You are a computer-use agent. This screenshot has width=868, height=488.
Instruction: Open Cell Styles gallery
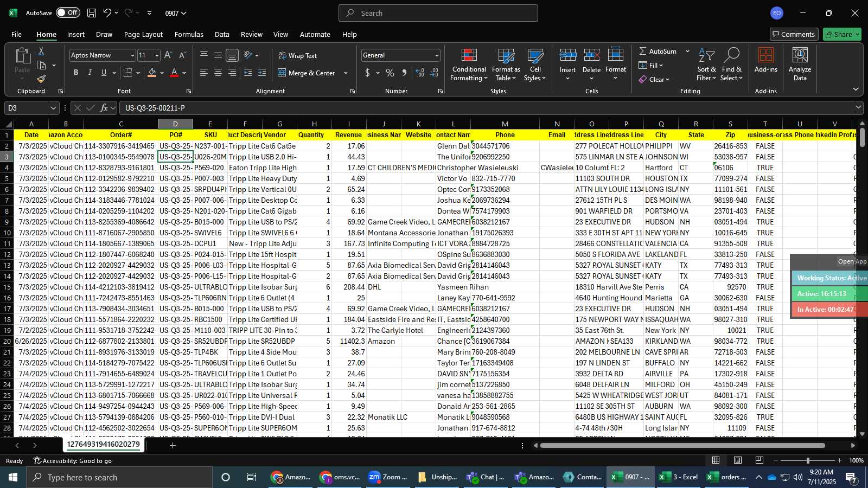pyautogui.click(x=535, y=65)
